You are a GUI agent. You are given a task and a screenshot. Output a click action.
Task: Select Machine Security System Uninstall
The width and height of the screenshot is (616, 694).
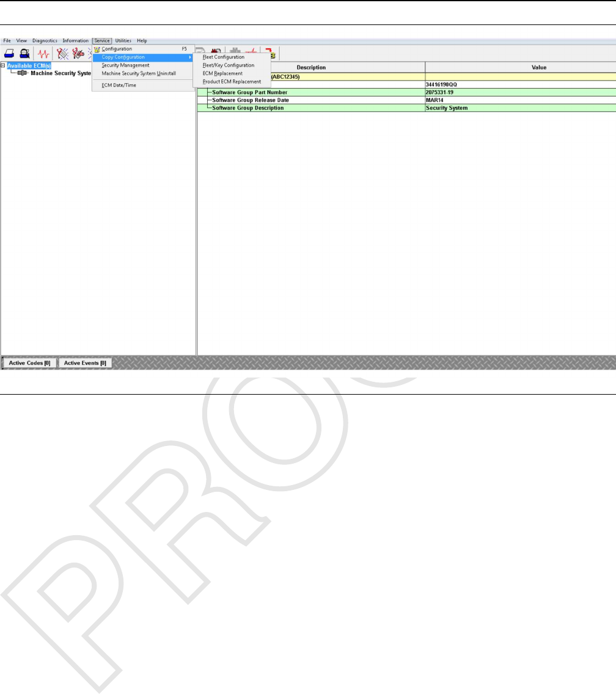(x=142, y=73)
